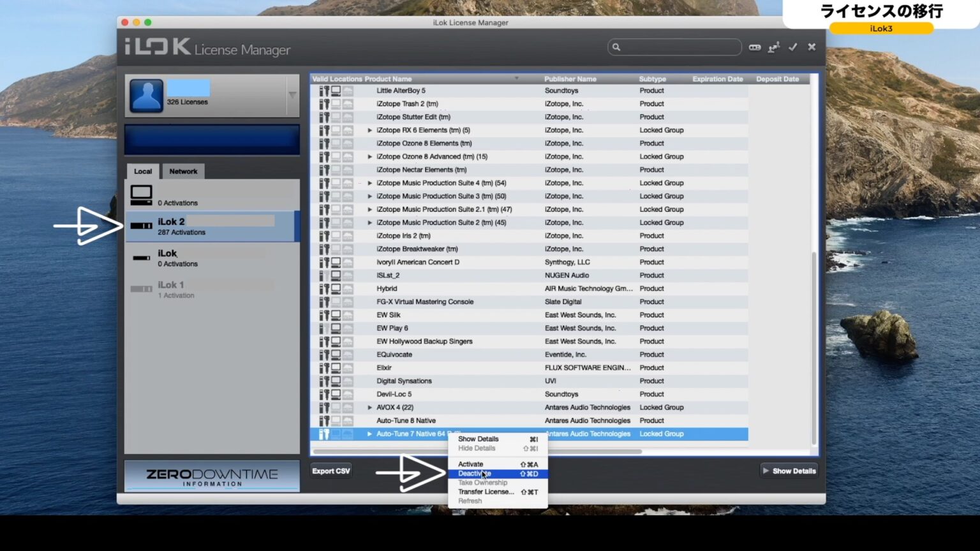The width and height of the screenshot is (980, 551).
Task: Click location icons of Little AlterBoy 5 row
Action: (x=336, y=91)
